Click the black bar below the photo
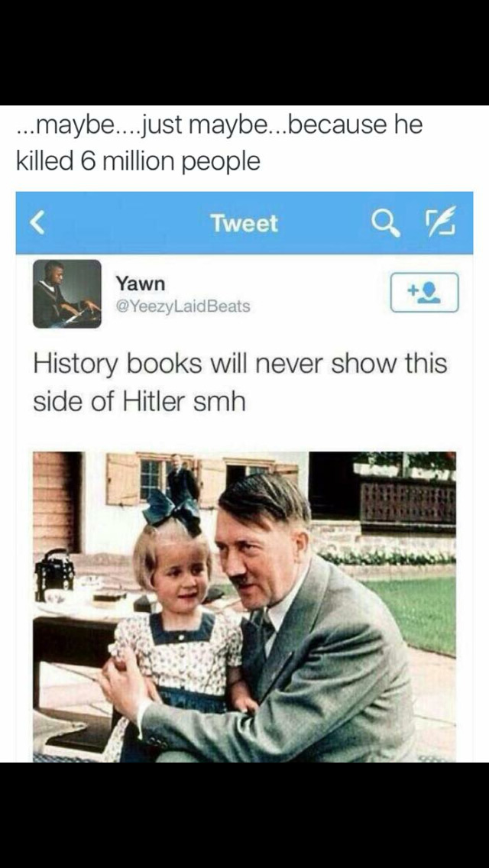Image resolution: width=489 pixels, height=868 pixels. point(244,815)
